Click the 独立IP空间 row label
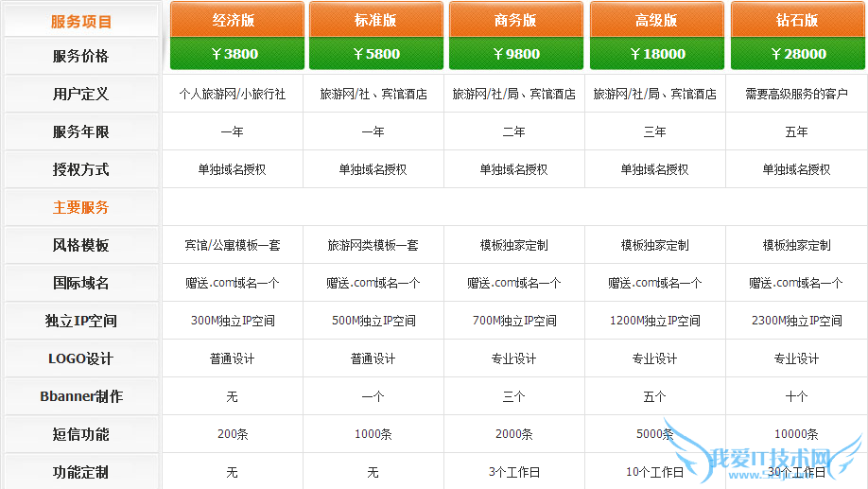The height and width of the screenshot is (489, 868). (x=81, y=321)
